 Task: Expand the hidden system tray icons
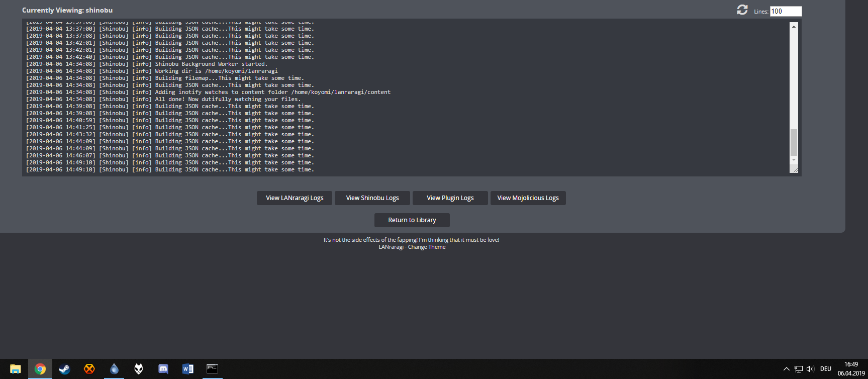(x=787, y=369)
